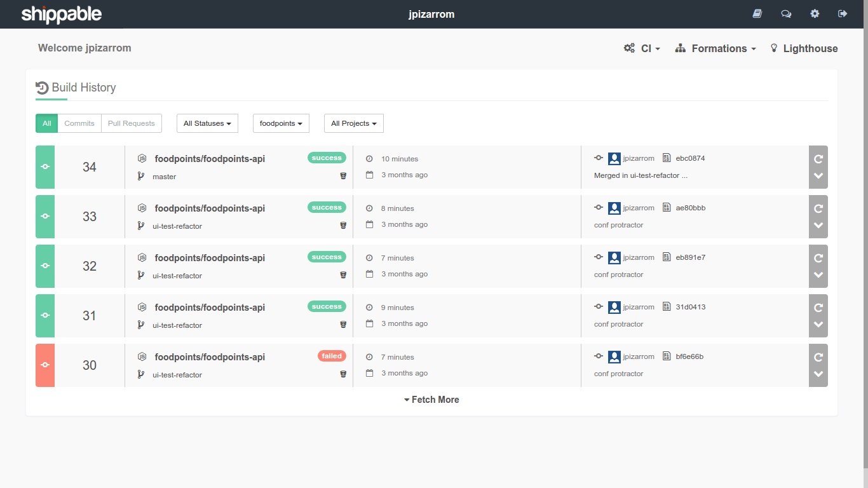This screenshot has height=488, width=868.
Task: Click the failed status badge on build 30
Action: 332,356
